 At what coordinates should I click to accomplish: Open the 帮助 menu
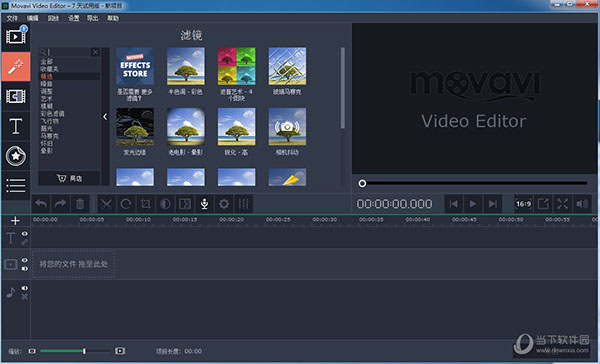pyautogui.click(x=113, y=18)
